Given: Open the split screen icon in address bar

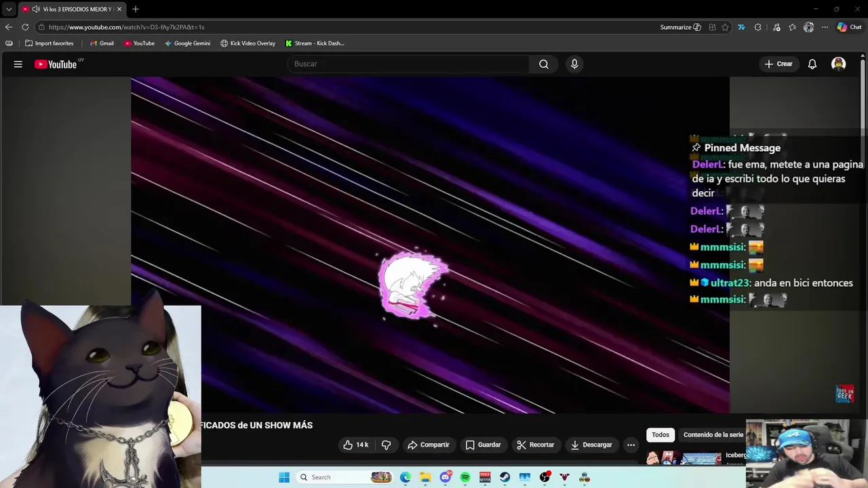Looking at the screenshot, I should coord(712,27).
